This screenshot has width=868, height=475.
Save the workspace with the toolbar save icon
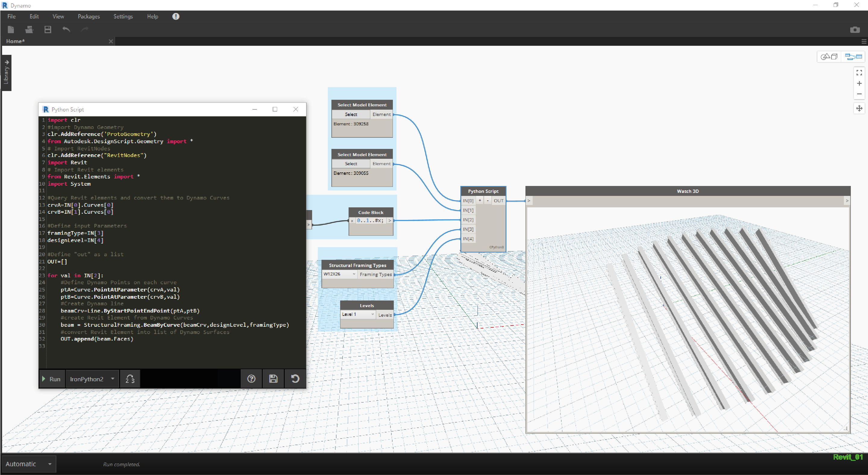(x=48, y=29)
